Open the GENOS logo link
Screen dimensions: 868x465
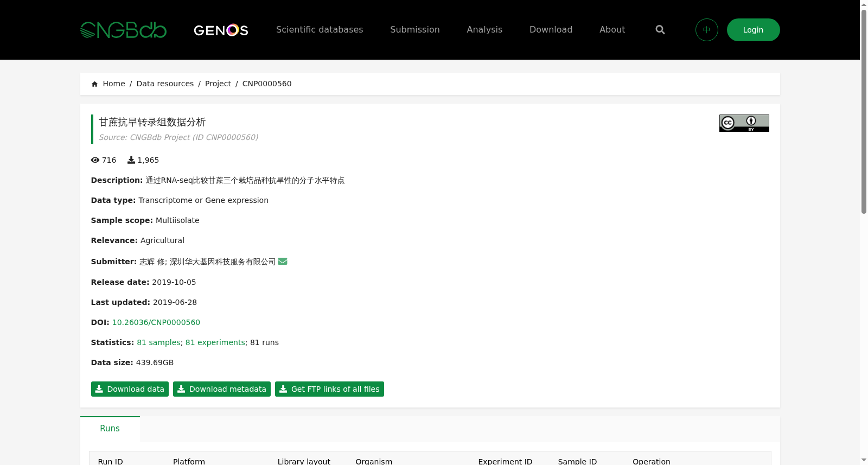(221, 30)
